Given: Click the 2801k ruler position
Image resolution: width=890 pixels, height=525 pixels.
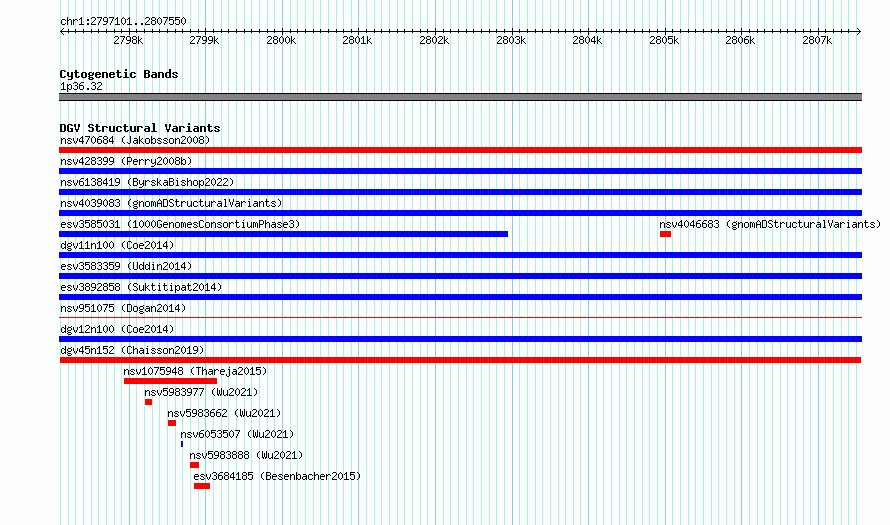Looking at the screenshot, I should 358,40.
